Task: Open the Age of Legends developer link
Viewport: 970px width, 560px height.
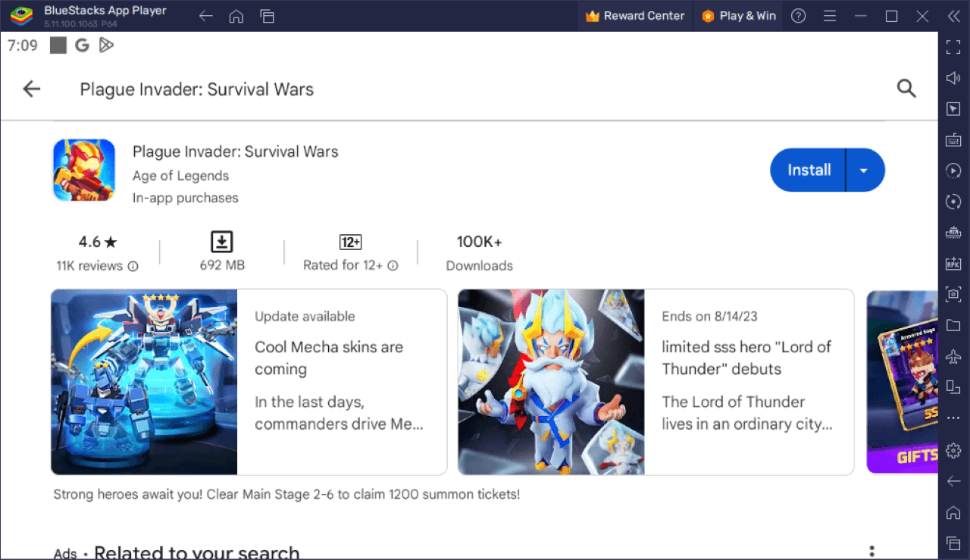Action: 180,176
